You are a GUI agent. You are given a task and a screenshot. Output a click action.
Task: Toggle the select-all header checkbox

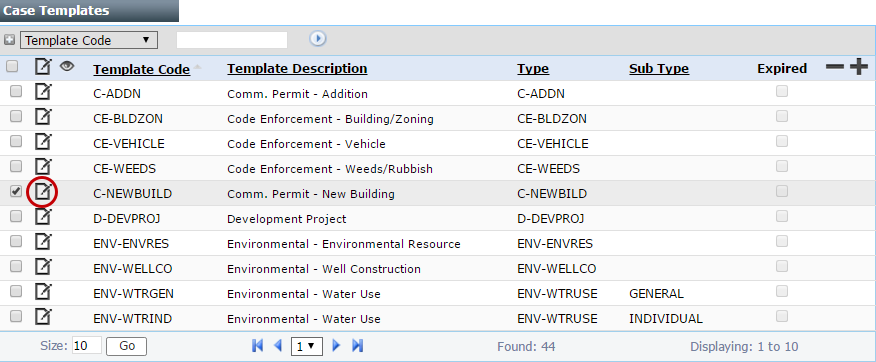[x=12, y=67]
